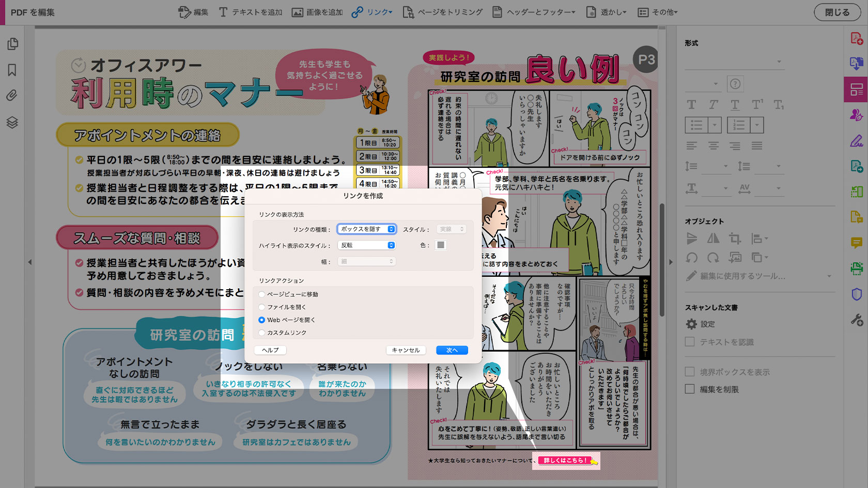Viewport: 868px width, 488px height.
Task: Open the More Tools wrench icon
Action: (x=857, y=320)
